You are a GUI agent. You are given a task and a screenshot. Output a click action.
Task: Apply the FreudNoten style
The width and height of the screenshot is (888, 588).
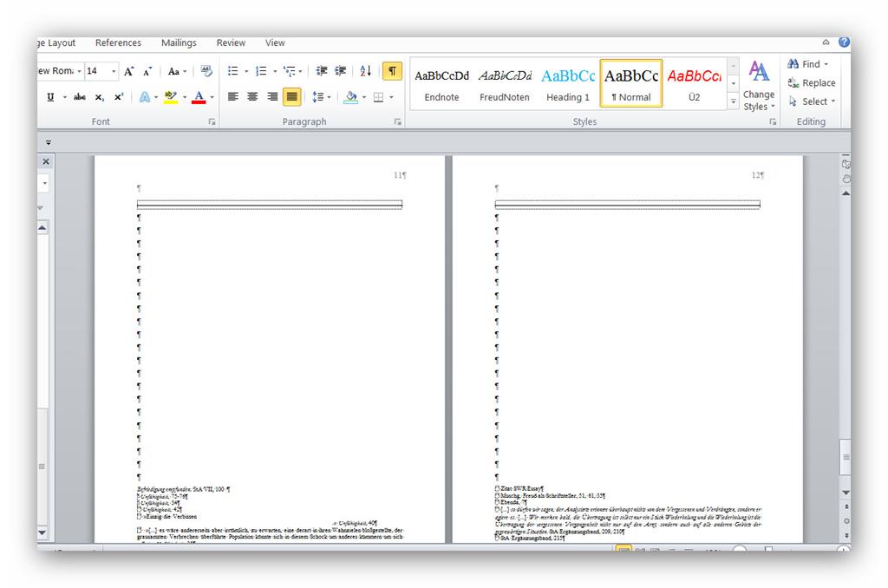click(505, 85)
